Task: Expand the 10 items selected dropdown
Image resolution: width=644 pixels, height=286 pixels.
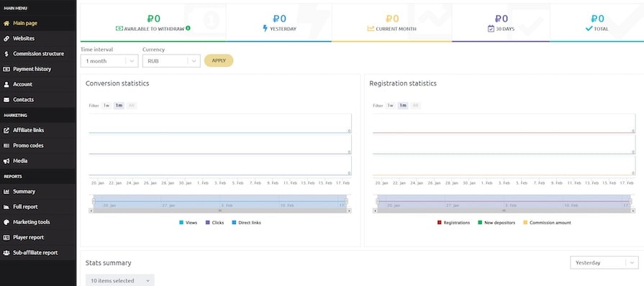Action: pos(120,281)
